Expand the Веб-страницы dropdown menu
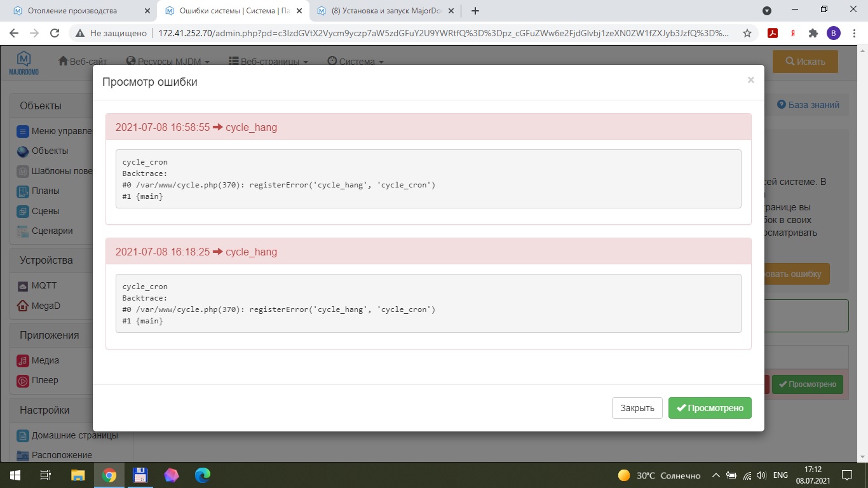The image size is (868, 488). tap(268, 62)
